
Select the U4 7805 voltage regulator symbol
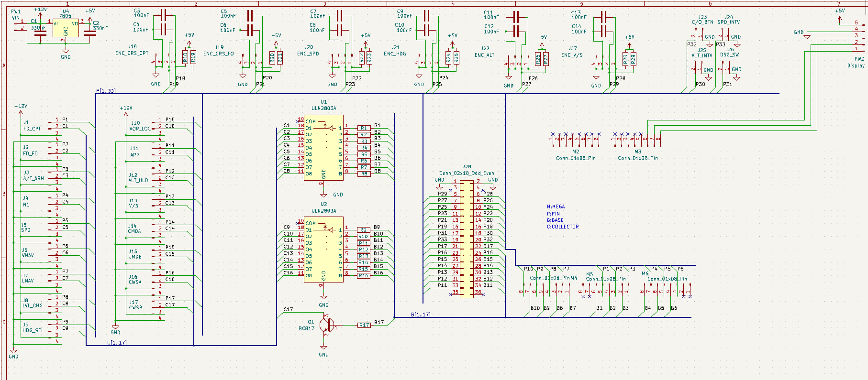66,28
